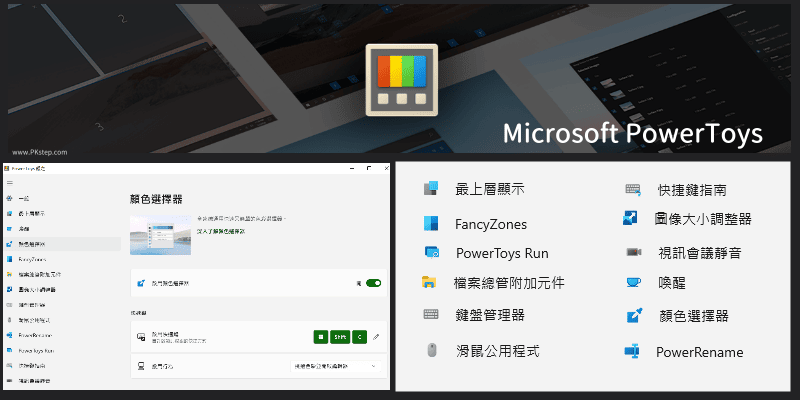Click the 快捷鍵指南 icon in the feature list
The image size is (800, 400).
pyautogui.click(x=633, y=190)
